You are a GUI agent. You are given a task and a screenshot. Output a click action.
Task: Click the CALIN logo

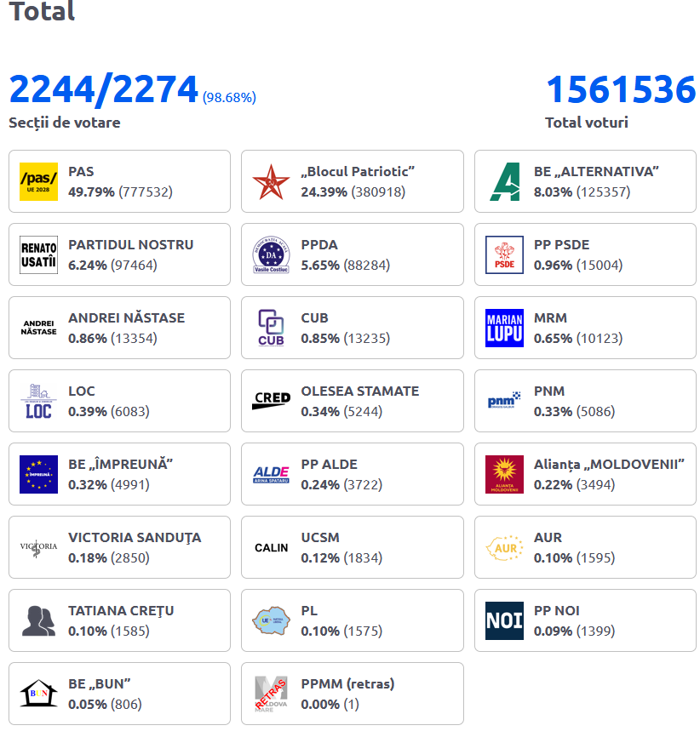[271, 547]
